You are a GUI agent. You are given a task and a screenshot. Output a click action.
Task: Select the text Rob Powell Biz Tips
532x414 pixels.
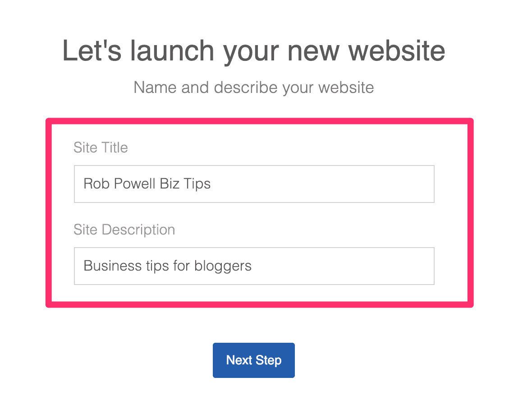147,184
